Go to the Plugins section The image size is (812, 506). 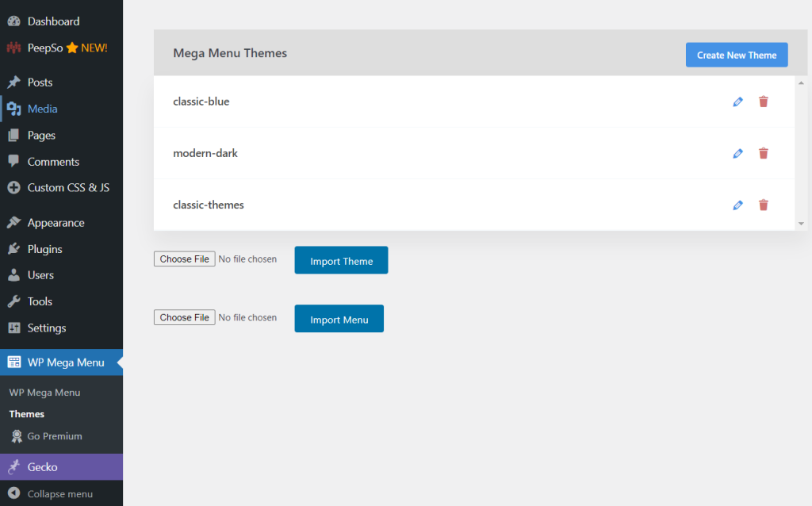pos(62,249)
